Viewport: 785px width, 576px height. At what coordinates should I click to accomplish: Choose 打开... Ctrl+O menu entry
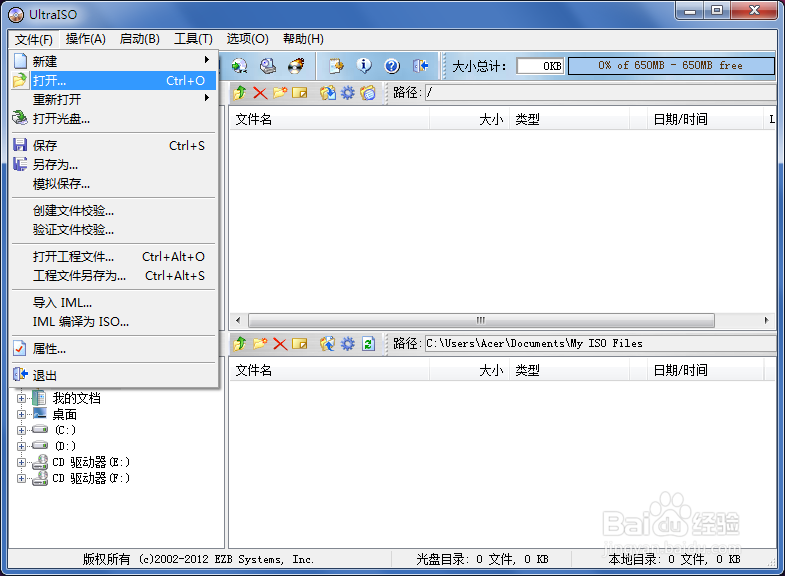pos(114,81)
